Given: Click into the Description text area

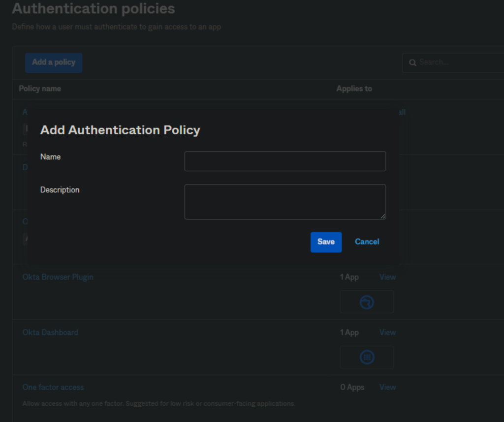Looking at the screenshot, I should click(285, 202).
